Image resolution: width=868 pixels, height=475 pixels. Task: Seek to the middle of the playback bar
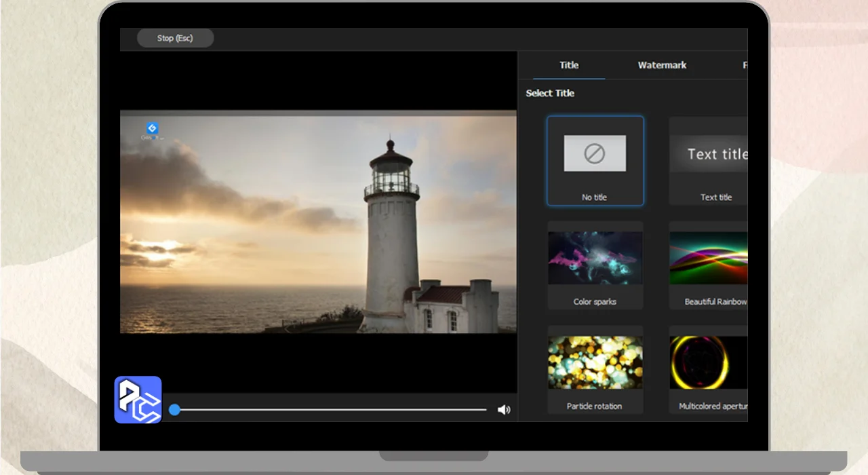[x=330, y=410]
